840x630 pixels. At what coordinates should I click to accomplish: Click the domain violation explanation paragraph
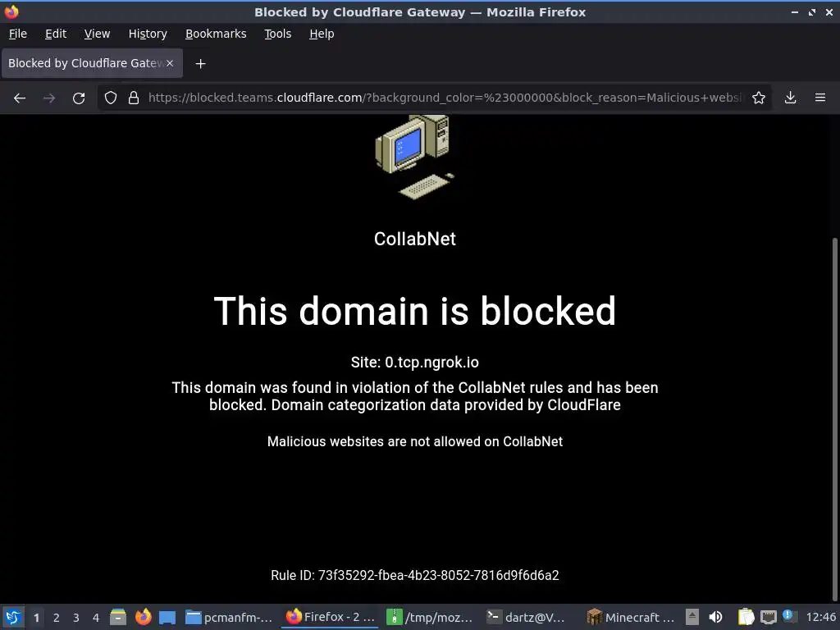pyautogui.click(x=415, y=396)
